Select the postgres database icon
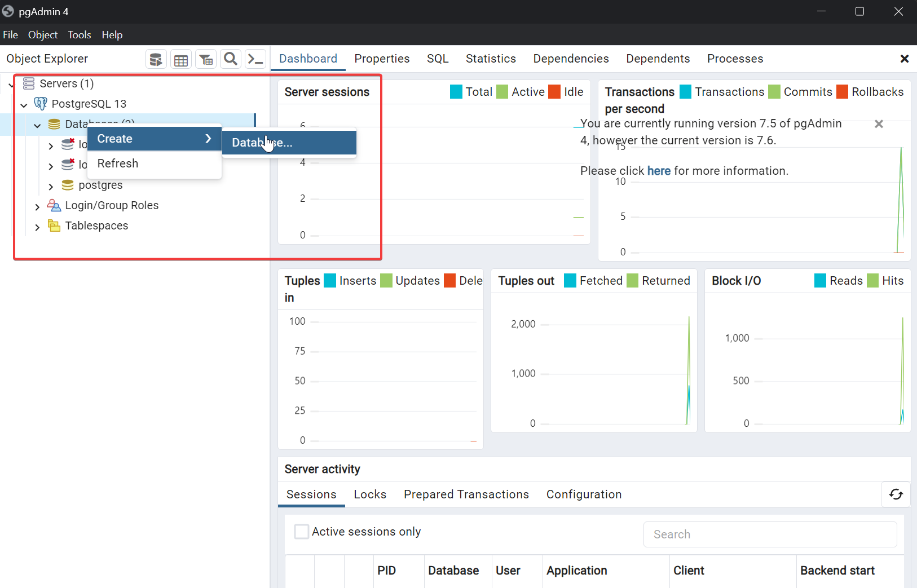The height and width of the screenshot is (588, 917). 68,185
